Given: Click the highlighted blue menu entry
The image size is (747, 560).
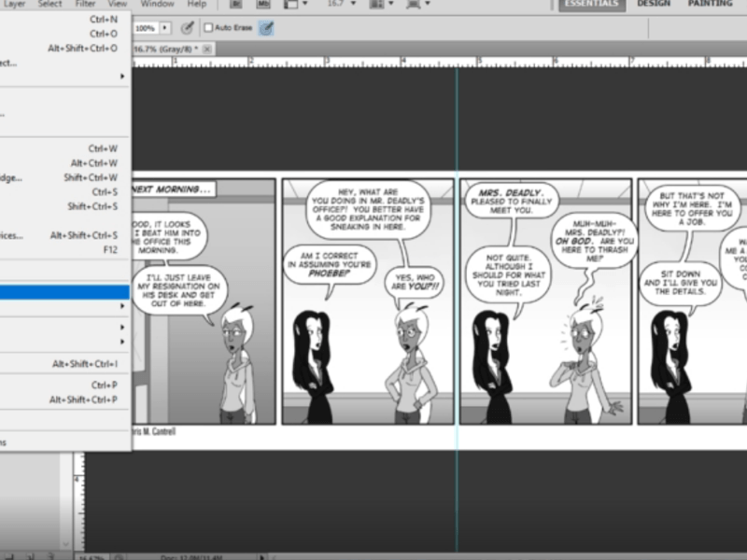Looking at the screenshot, I should point(64,292).
